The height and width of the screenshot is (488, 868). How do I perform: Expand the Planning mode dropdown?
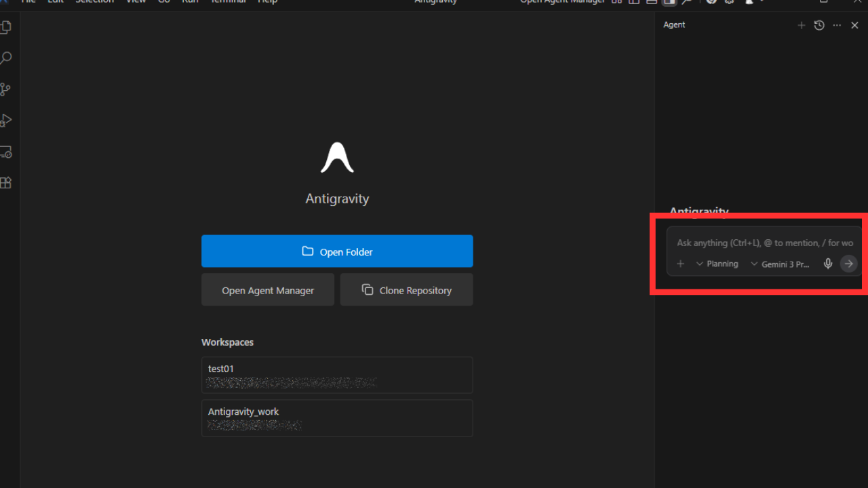point(717,264)
